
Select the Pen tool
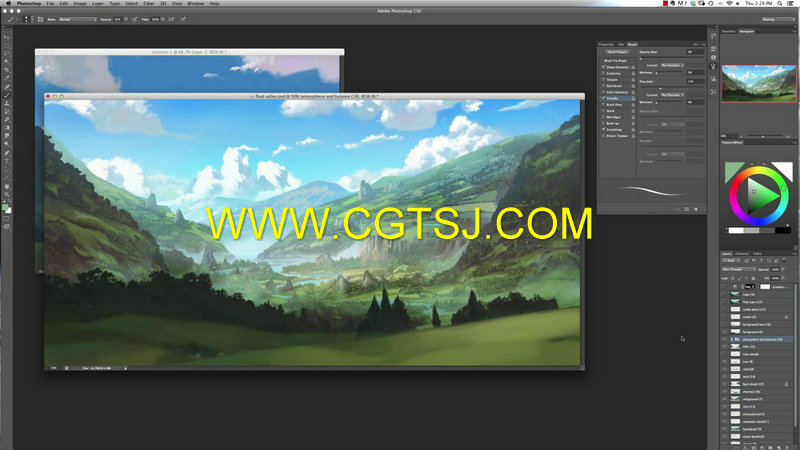7,153
